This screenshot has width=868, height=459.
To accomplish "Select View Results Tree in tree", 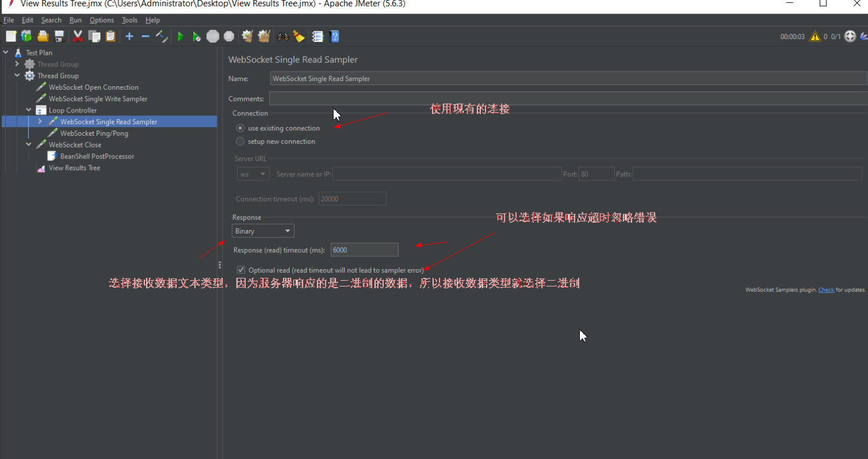I will coord(74,168).
